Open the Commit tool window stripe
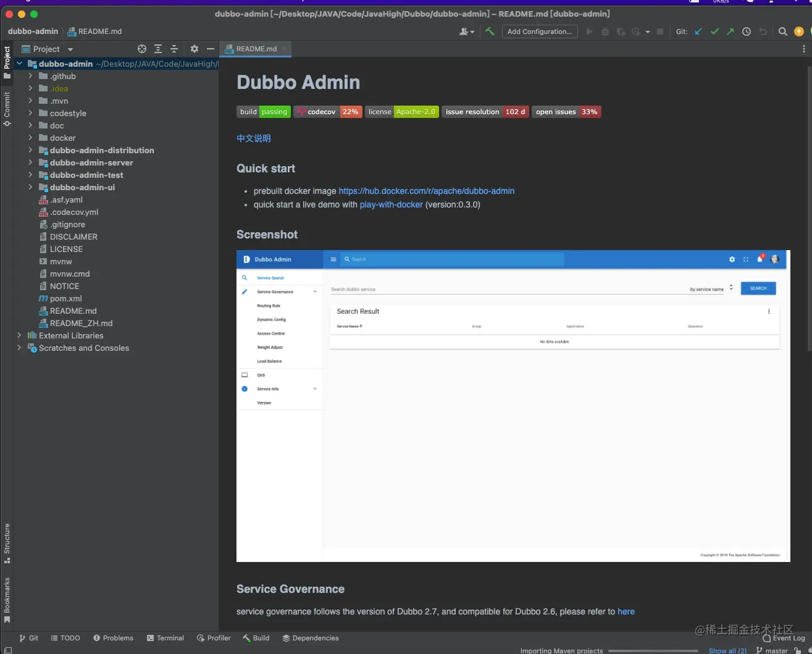 click(7, 109)
